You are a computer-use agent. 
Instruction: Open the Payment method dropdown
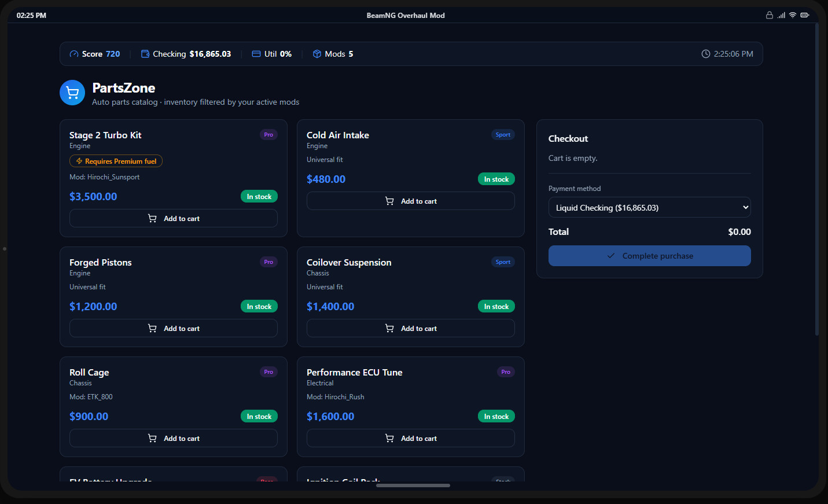[650, 207]
